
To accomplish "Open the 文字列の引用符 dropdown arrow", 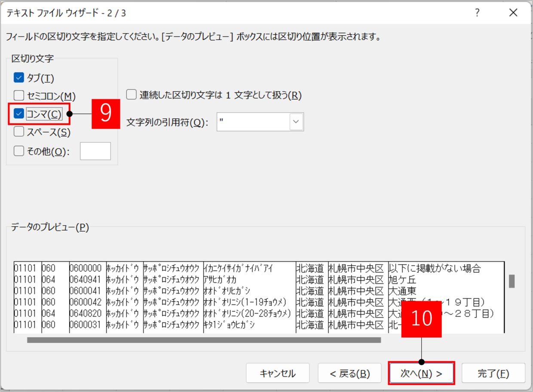I will point(296,122).
